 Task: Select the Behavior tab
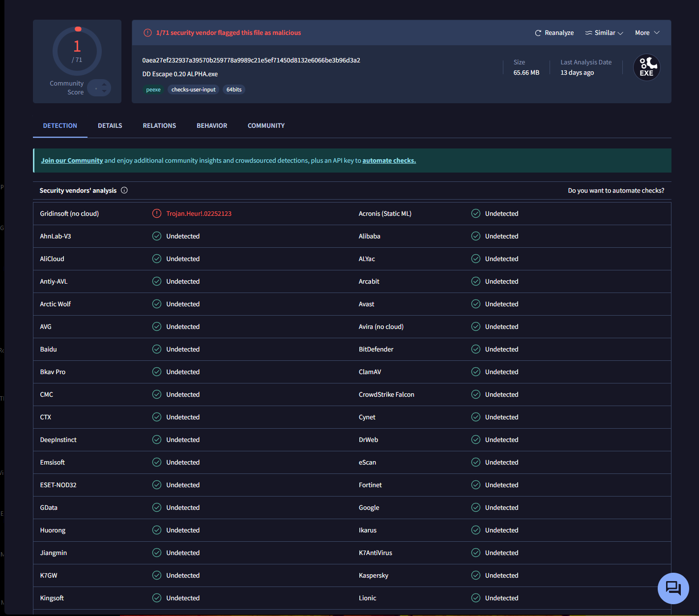212,126
